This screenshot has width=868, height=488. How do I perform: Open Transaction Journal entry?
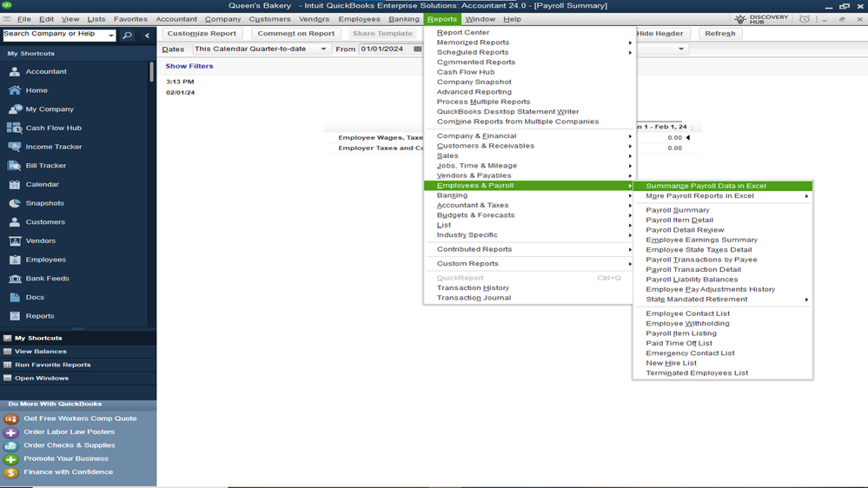coord(474,298)
